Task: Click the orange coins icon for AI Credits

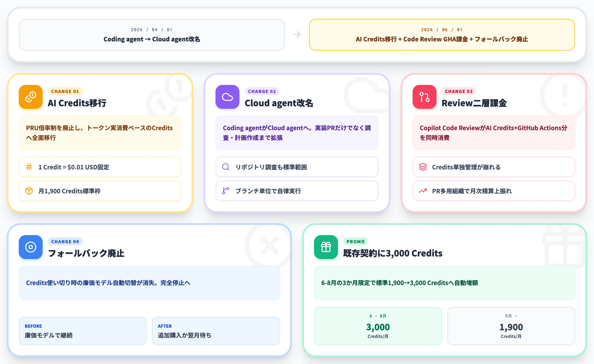Action: [x=31, y=97]
